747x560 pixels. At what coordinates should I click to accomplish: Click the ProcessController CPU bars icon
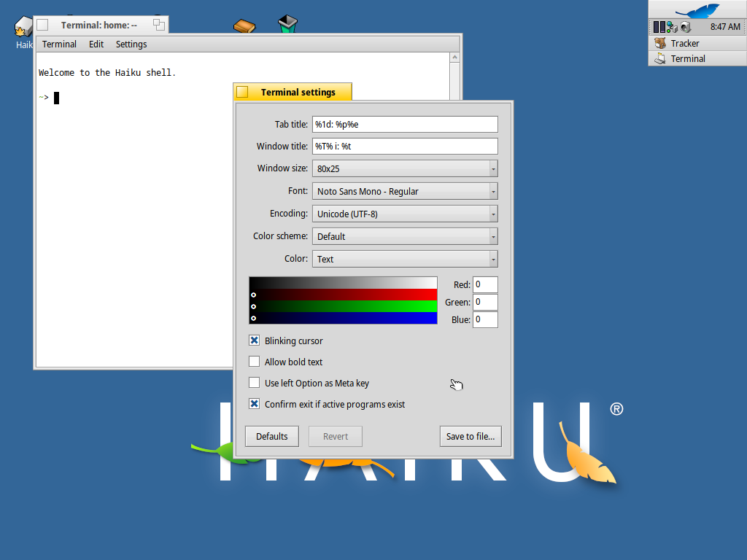coord(659,27)
